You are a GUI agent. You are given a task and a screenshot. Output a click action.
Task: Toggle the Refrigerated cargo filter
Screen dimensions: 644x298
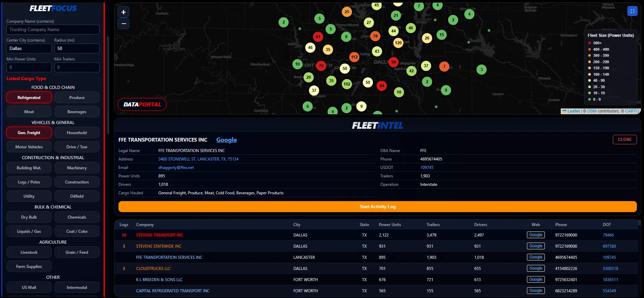tap(29, 98)
